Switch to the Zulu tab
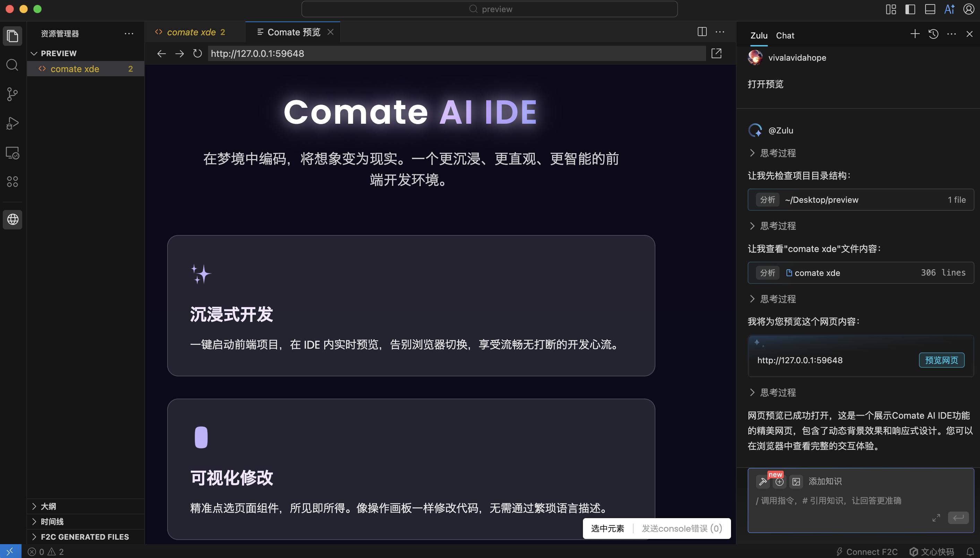This screenshot has height=558, width=980. click(758, 35)
